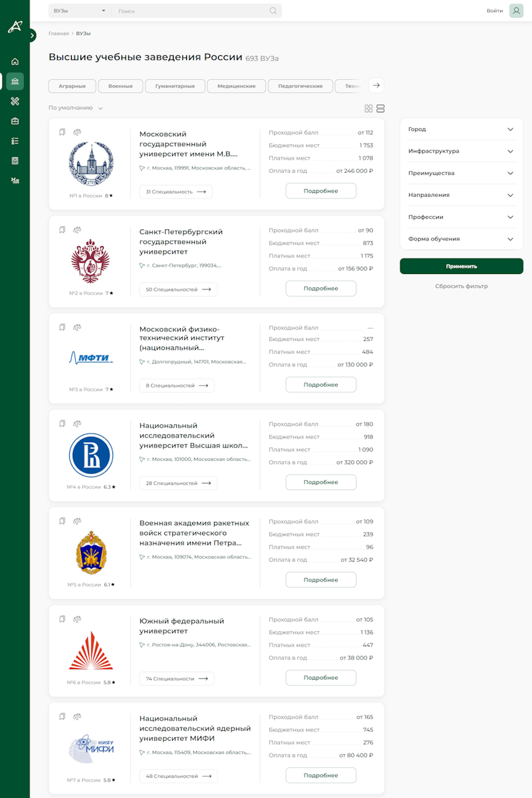Select the Медицинские category tab
This screenshot has width=532, height=798.
coord(237,86)
